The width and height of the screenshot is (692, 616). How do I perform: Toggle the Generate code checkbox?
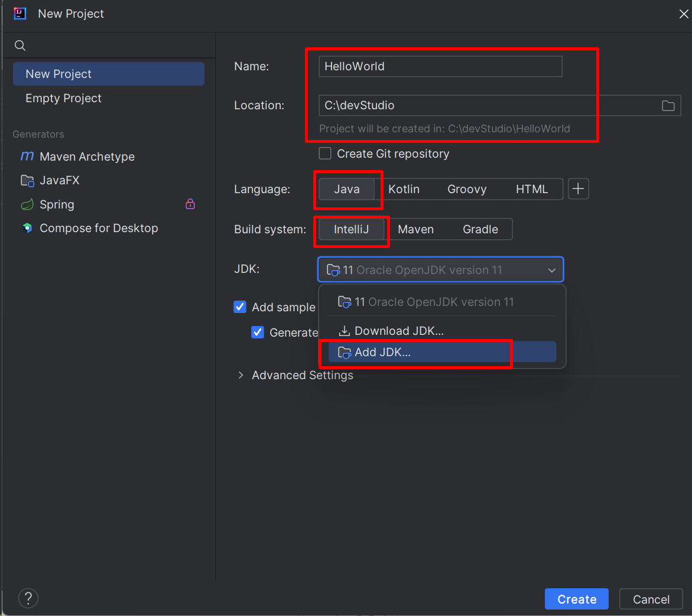point(258,332)
